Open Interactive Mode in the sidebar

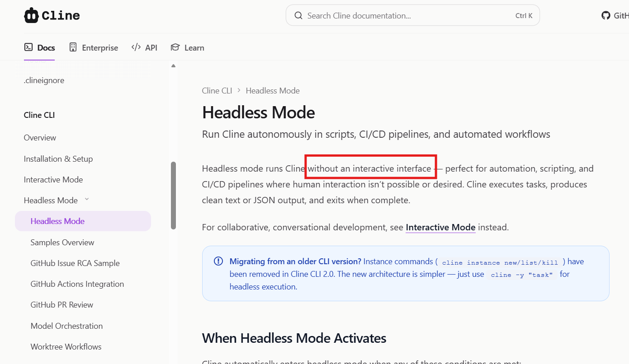(x=53, y=180)
